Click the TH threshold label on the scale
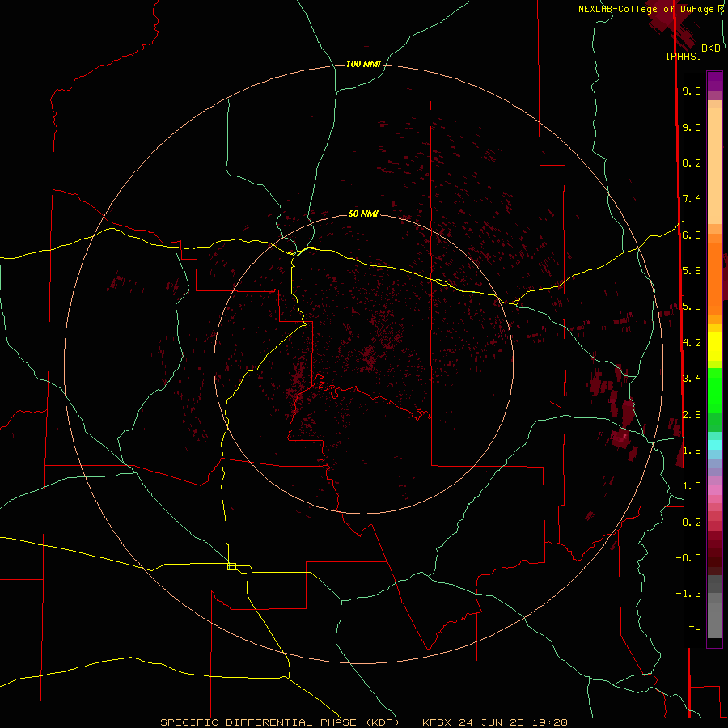The height and width of the screenshot is (728, 728). (695, 630)
